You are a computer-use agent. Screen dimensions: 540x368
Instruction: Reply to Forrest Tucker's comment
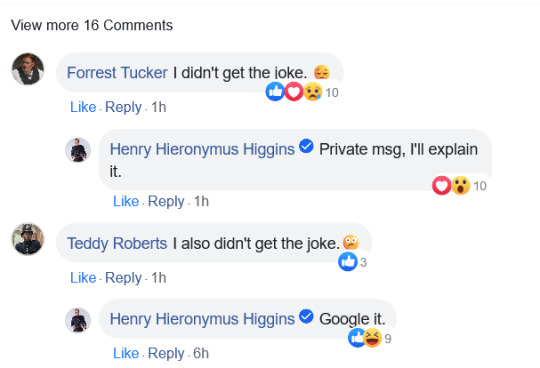[x=123, y=107]
